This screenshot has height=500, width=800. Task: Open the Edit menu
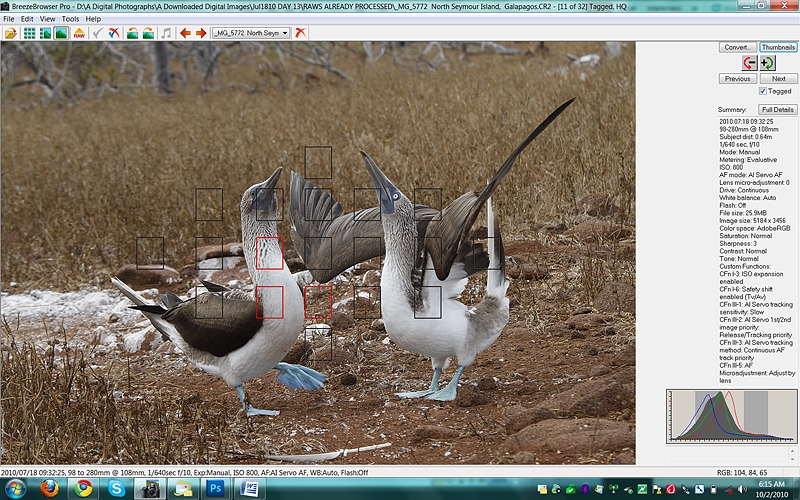point(27,19)
